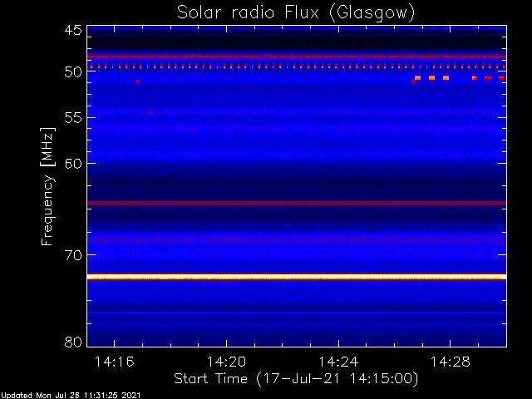This screenshot has width=532, height=399.
Task: Select the 60 MHz axis tick label
Action: (73, 164)
